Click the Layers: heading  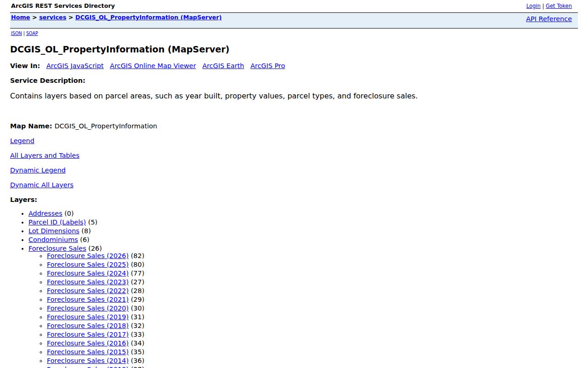pyautogui.click(x=23, y=200)
